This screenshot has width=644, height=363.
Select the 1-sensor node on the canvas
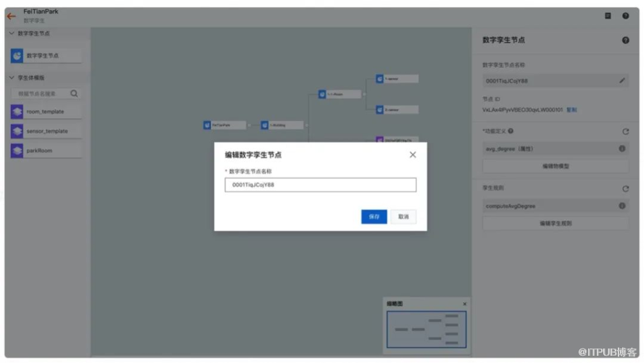click(397, 79)
